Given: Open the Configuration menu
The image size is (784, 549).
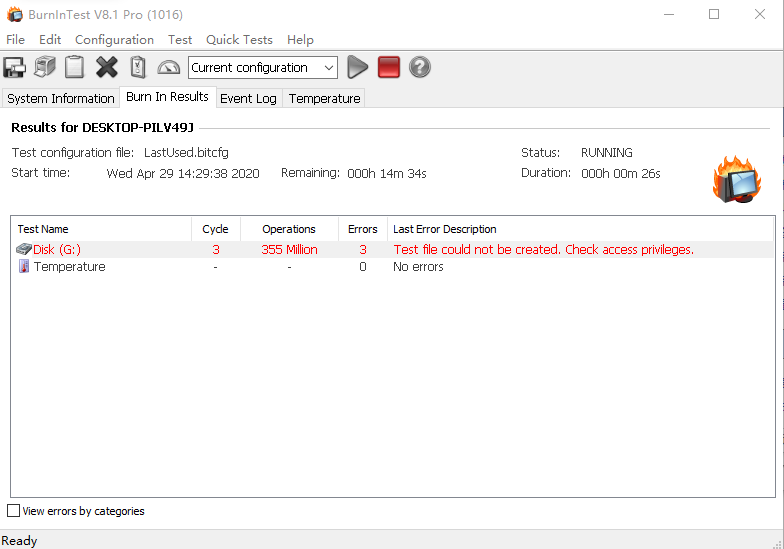Looking at the screenshot, I should [x=114, y=40].
